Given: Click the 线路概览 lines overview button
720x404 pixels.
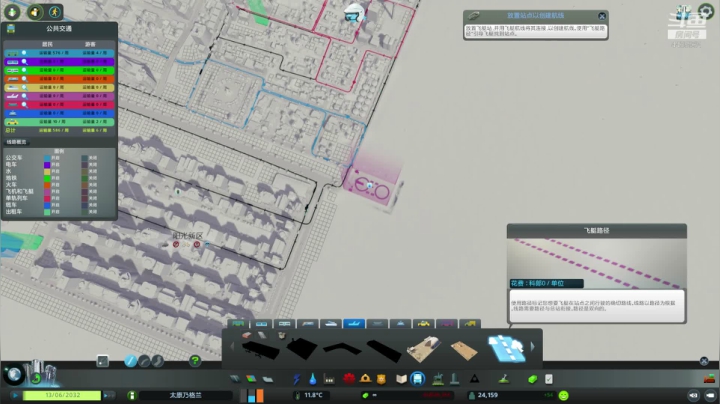Looking at the screenshot, I should (x=16, y=142).
